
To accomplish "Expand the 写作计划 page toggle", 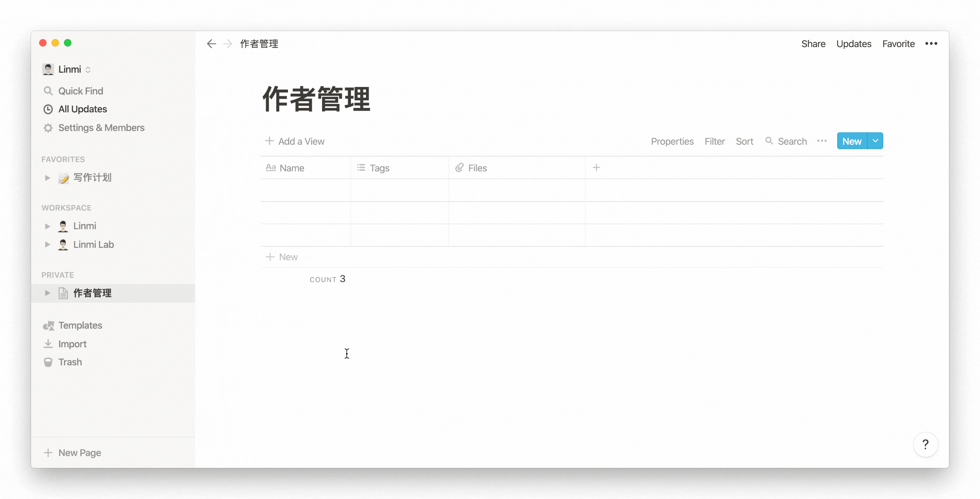I will click(47, 178).
